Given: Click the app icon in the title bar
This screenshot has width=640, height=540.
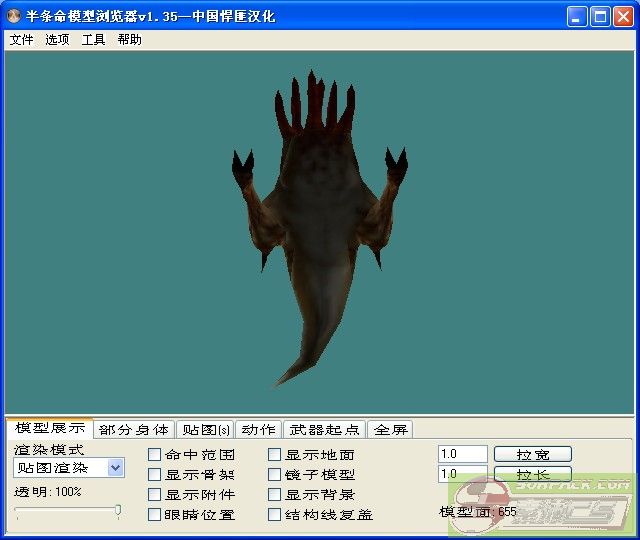Looking at the screenshot, I should 15,16.
